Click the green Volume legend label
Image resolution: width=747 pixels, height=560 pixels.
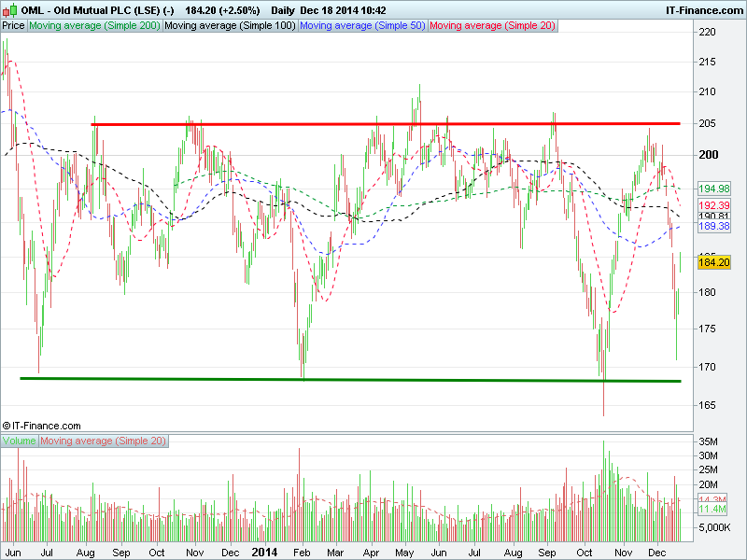pyautogui.click(x=20, y=440)
